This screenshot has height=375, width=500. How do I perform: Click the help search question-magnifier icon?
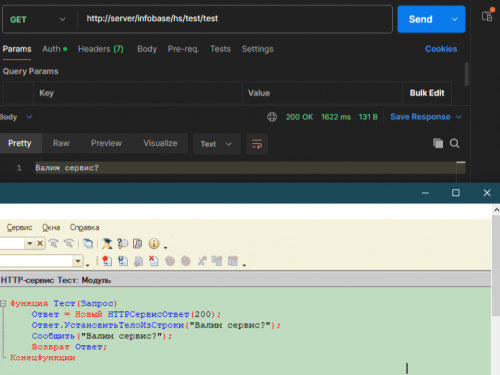122,244
